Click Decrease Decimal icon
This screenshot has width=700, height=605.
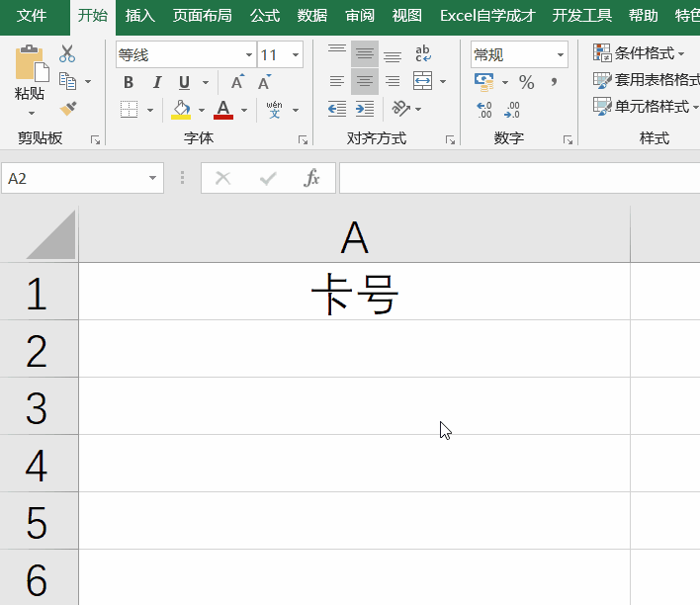[x=511, y=110]
